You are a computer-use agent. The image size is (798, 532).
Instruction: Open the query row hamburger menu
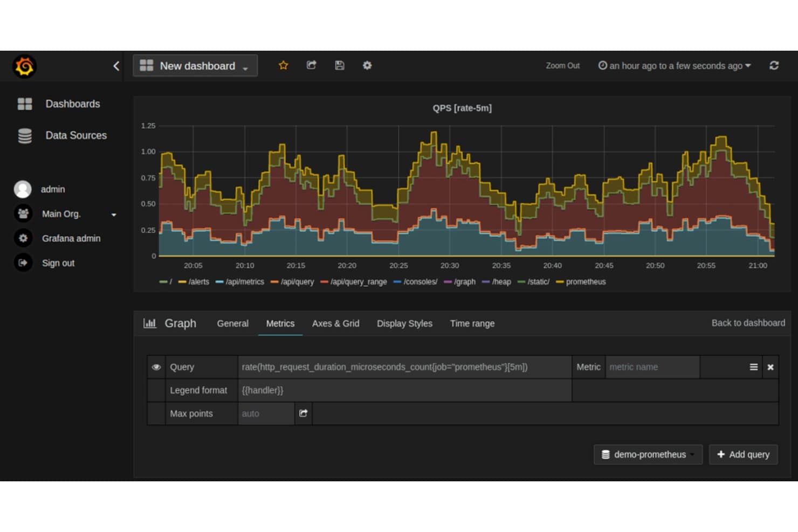click(753, 367)
